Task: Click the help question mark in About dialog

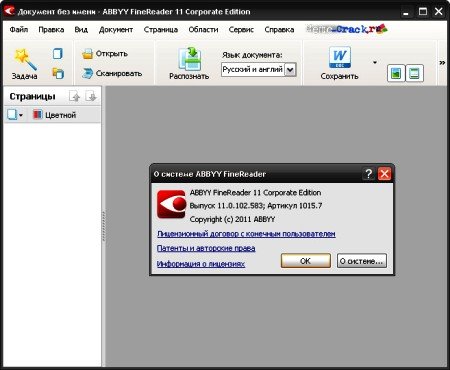Action: (368, 174)
